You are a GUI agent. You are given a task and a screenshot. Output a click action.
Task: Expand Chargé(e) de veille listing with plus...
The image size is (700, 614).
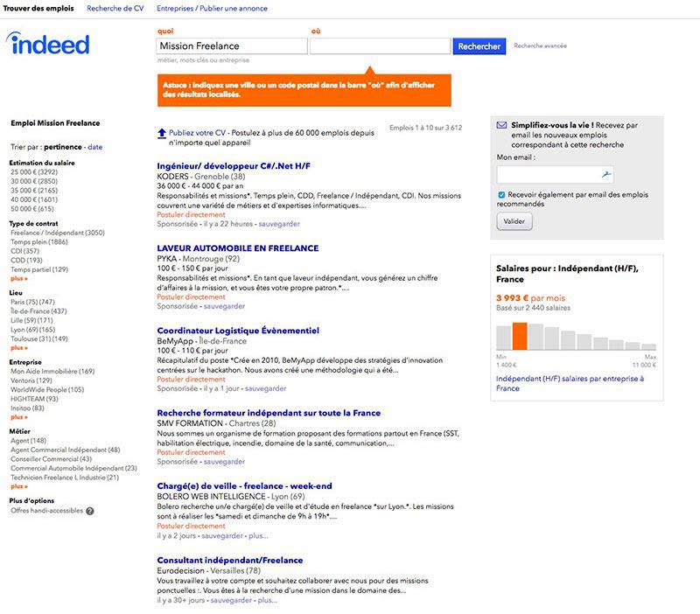point(258,536)
